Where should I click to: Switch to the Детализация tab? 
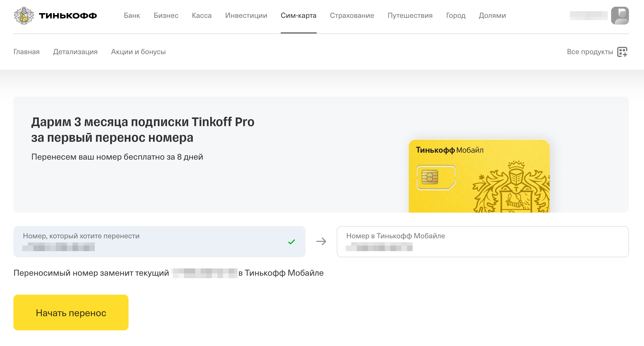[75, 52]
